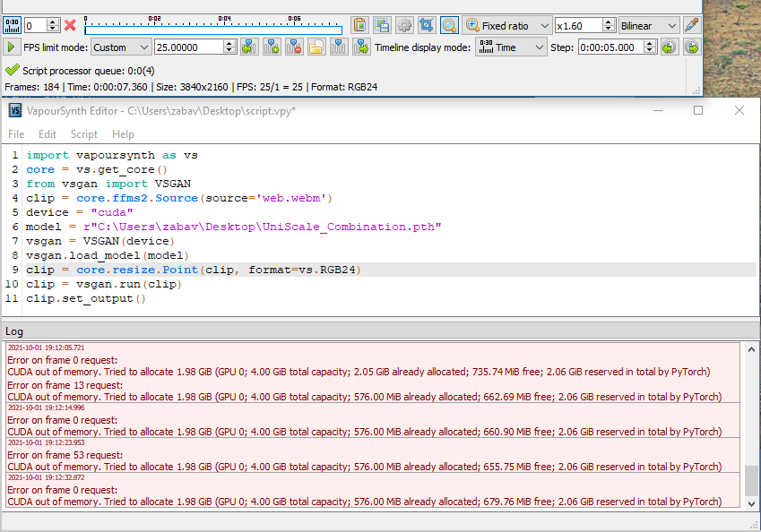Click the red X beside frame number

click(70, 25)
